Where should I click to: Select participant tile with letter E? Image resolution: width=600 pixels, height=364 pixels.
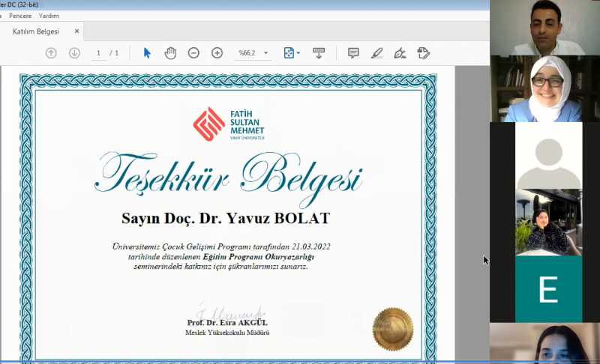tap(548, 288)
